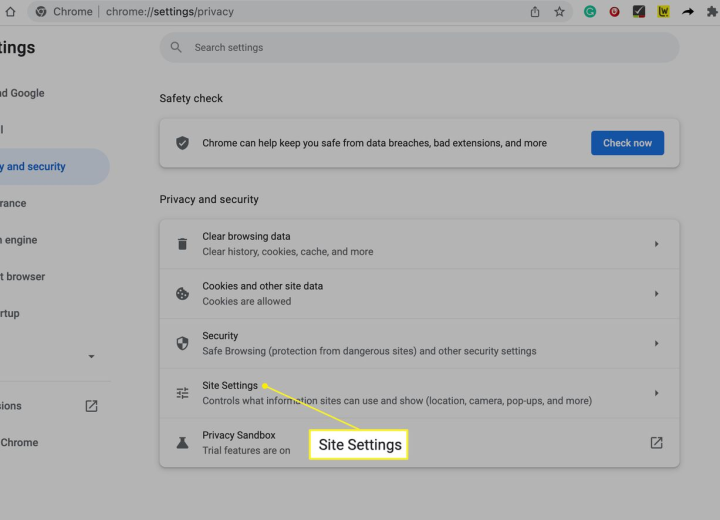Expand the Advanced section in sidebar
This screenshot has width=720, height=520.
pyautogui.click(x=91, y=356)
